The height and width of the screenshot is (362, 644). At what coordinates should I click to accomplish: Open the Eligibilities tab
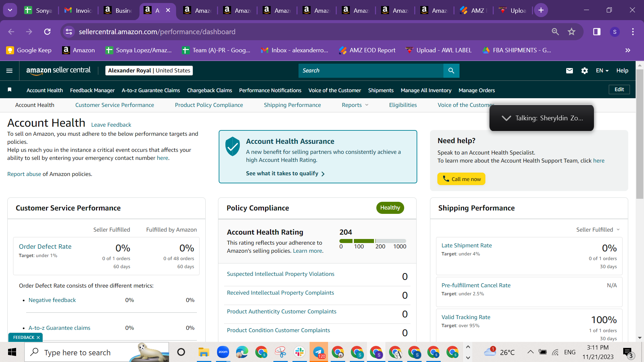(x=403, y=105)
